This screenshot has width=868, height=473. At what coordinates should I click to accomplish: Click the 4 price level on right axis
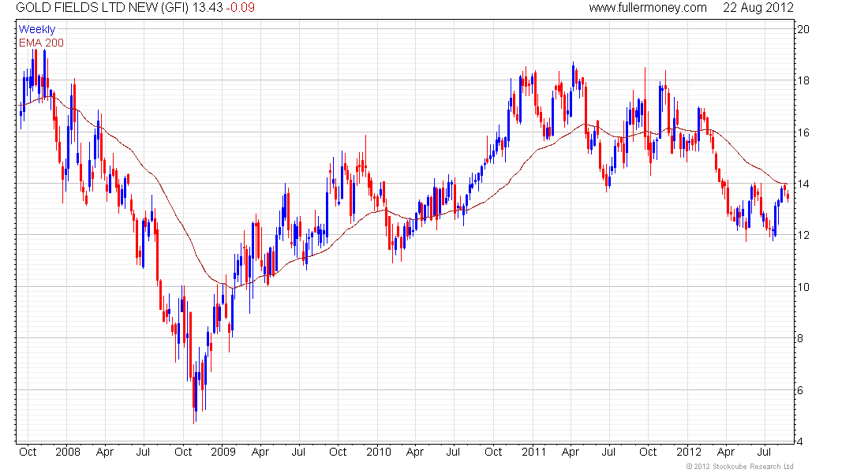[x=801, y=442]
